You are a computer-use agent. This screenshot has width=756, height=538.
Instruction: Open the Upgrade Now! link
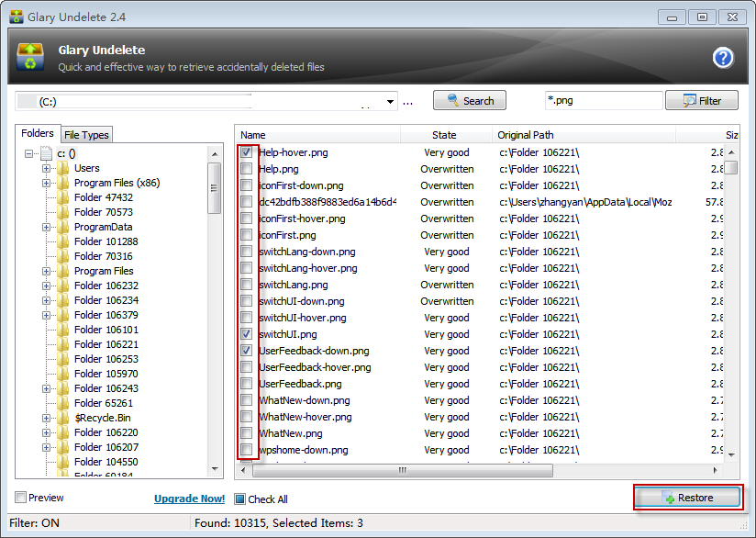coord(189,499)
